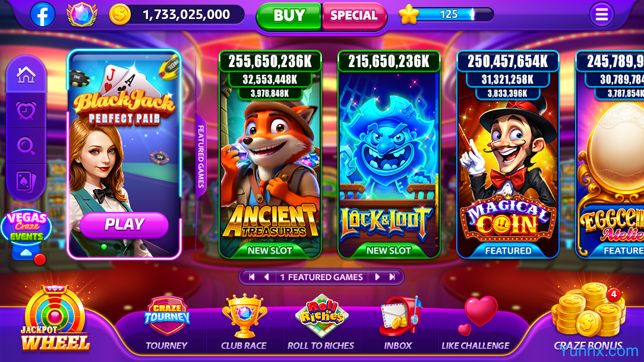Jump to last games page arrow

pos(392,277)
